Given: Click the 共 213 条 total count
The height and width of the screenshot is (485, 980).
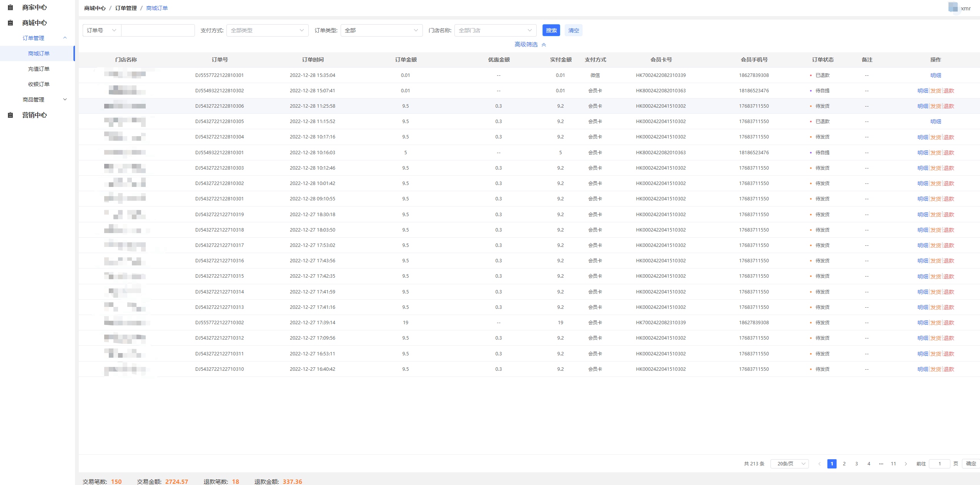Looking at the screenshot, I should click(754, 463).
